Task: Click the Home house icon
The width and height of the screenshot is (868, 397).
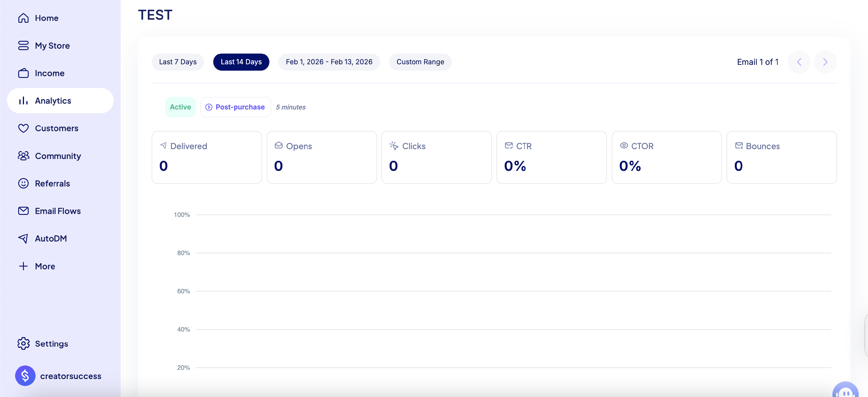Action: tap(23, 18)
